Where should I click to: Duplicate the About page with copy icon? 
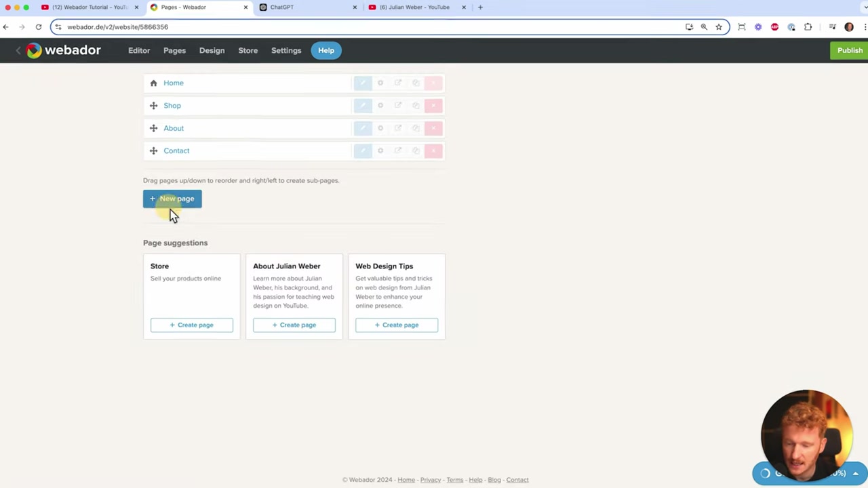416,128
